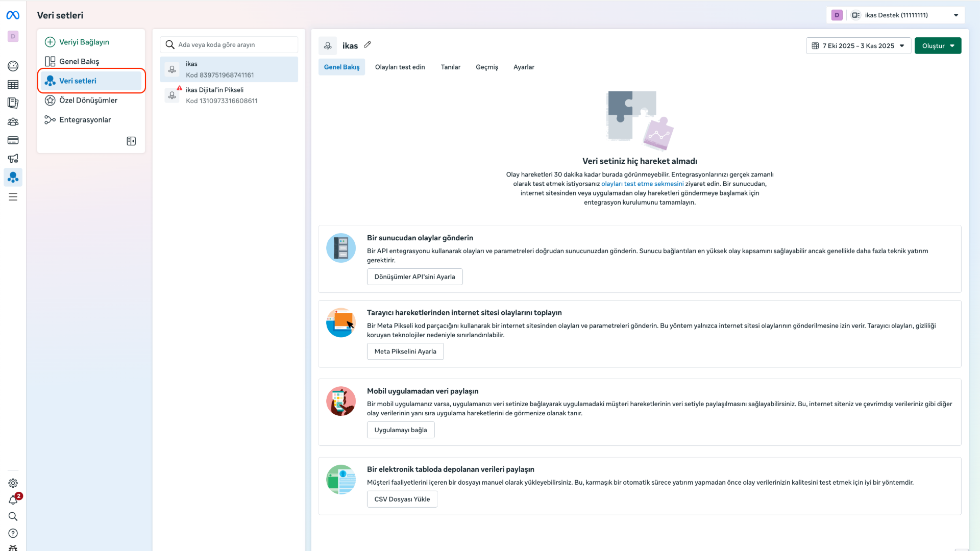This screenshot has width=980, height=551.
Task: Open the All tools hamburger menu
Action: [x=13, y=197]
